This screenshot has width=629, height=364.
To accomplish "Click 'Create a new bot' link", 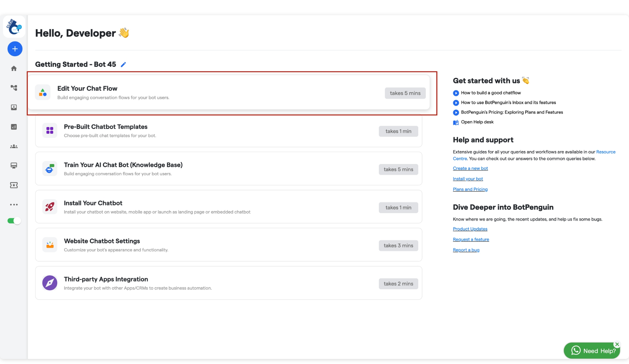I will (x=470, y=168).
